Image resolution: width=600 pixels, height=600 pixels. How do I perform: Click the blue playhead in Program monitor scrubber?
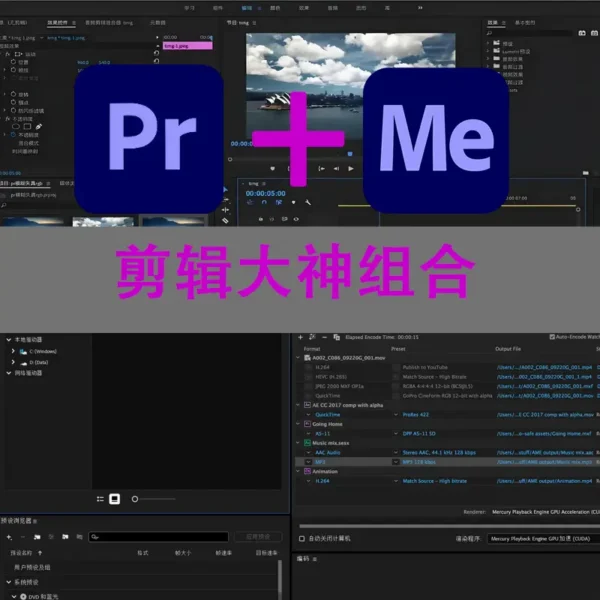pos(350,154)
